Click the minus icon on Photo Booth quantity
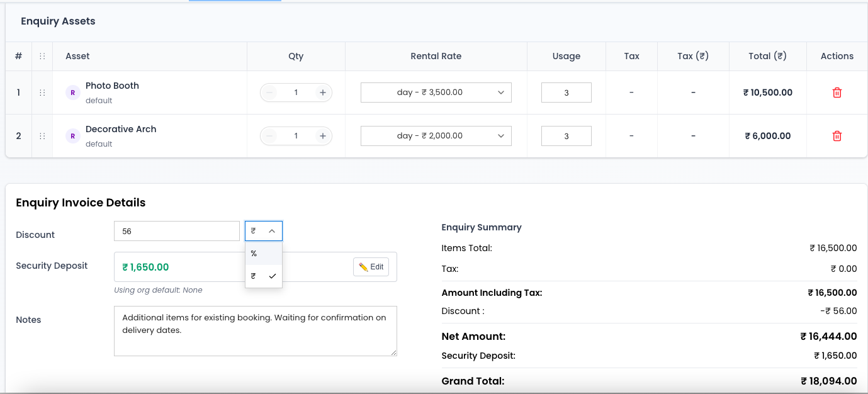 [x=269, y=92]
